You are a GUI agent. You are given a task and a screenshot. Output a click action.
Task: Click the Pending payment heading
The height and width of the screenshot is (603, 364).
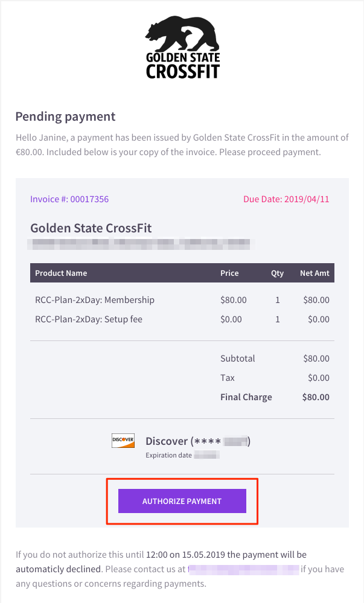click(x=65, y=116)
